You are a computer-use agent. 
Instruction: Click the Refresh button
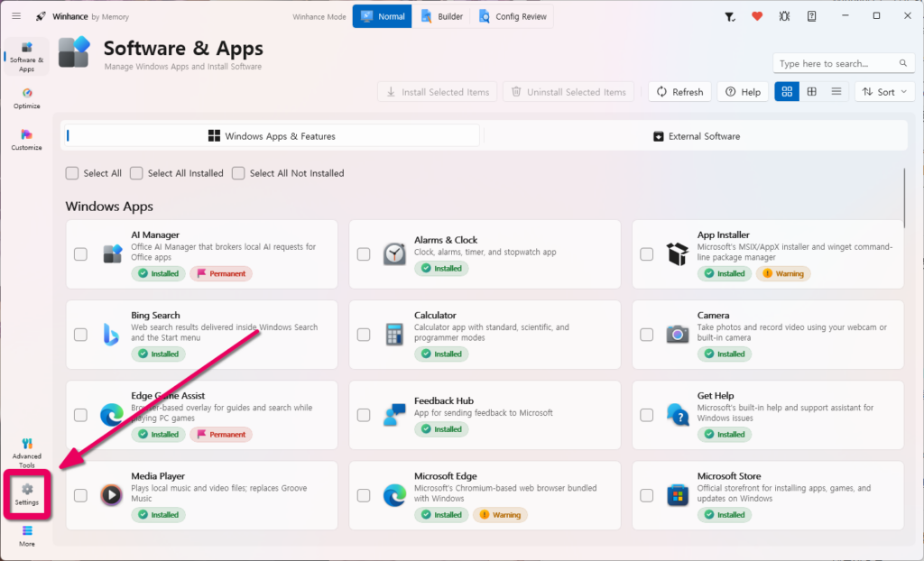point(679,91)
